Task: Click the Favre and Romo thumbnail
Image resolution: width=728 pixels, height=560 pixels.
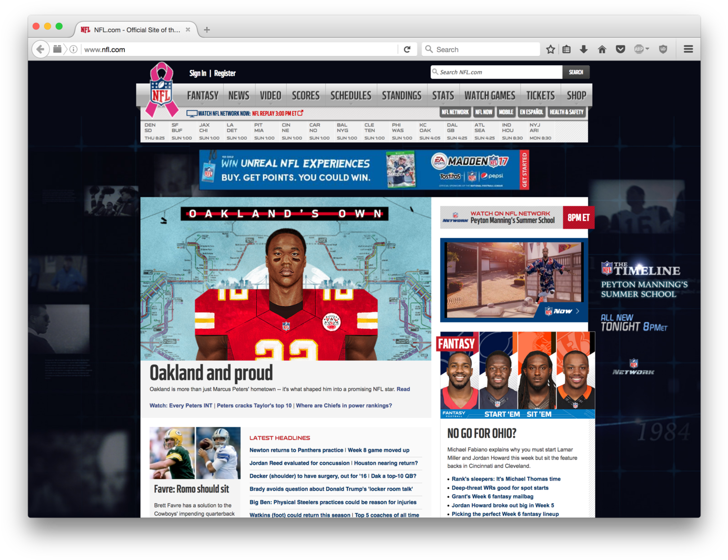Action: [x=195, y=453]
